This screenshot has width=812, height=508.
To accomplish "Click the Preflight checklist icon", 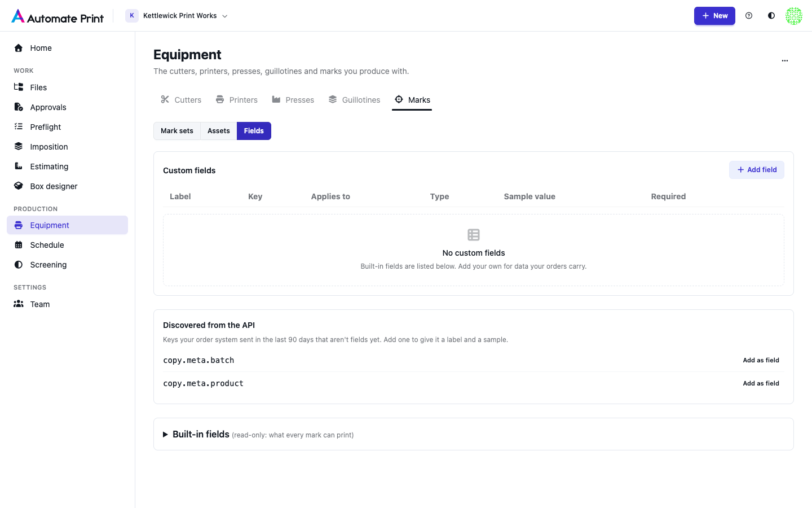I will [x=19, y=127].
